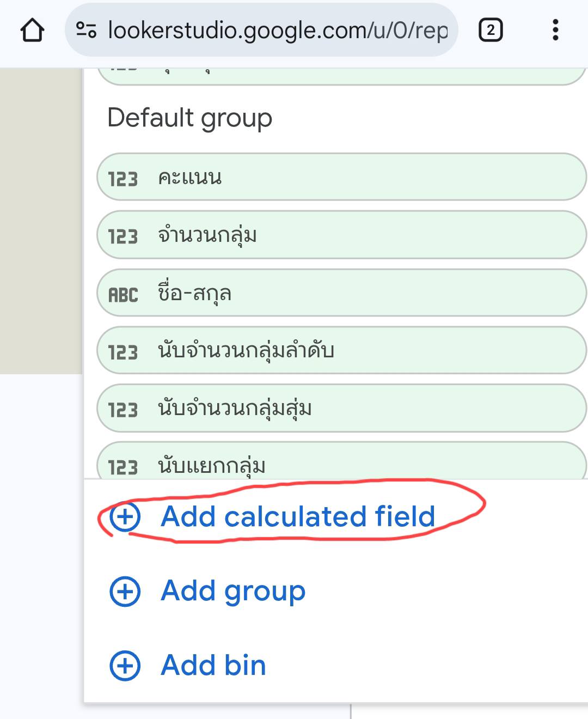Open the tab switcher showing 2 tabs
Screen dimensions: 588x719
490,30
